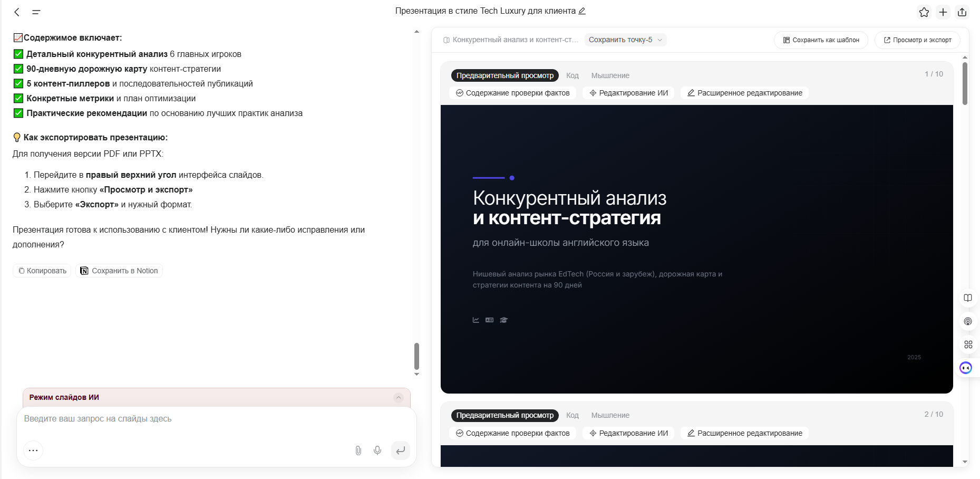Screen dimensions: 980x479
Task: Click text Нажмите кнопку «Просмотр и экспорт»
Action: coord(113,189)
